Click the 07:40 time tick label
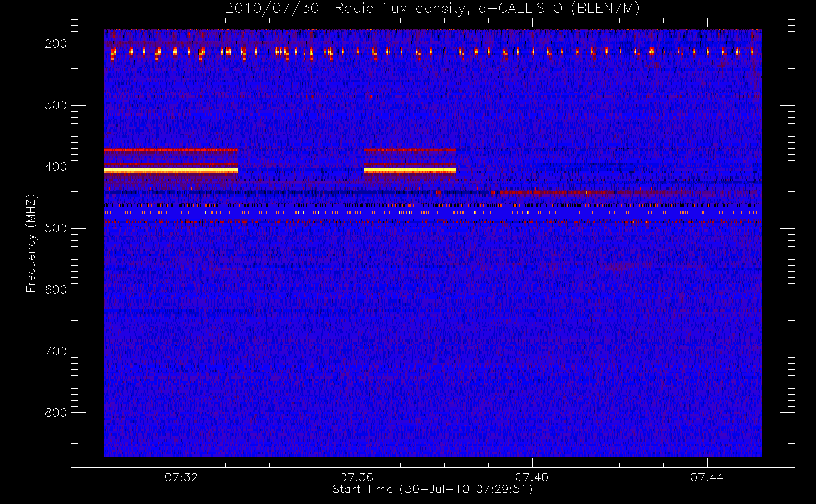 point(532,477)
